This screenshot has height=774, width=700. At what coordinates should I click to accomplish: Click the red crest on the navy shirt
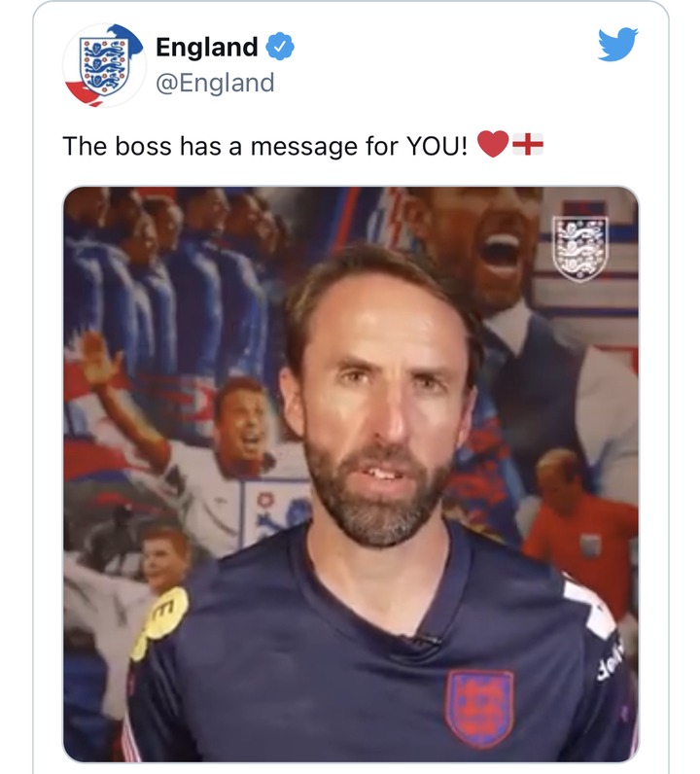[x=480, y=708]
